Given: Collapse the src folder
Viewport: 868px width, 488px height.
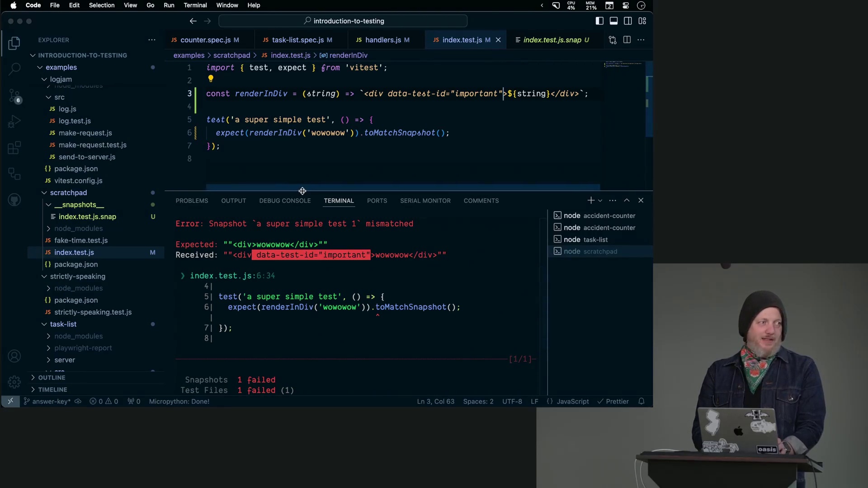Looking at the screenshot, I should pyautogui.click(x=59, y=97).
